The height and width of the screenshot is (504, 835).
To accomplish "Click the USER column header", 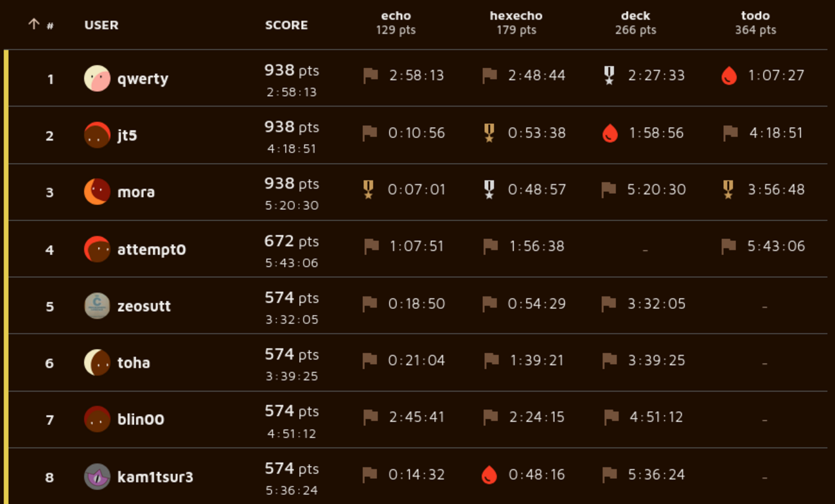I will (101, 25).
